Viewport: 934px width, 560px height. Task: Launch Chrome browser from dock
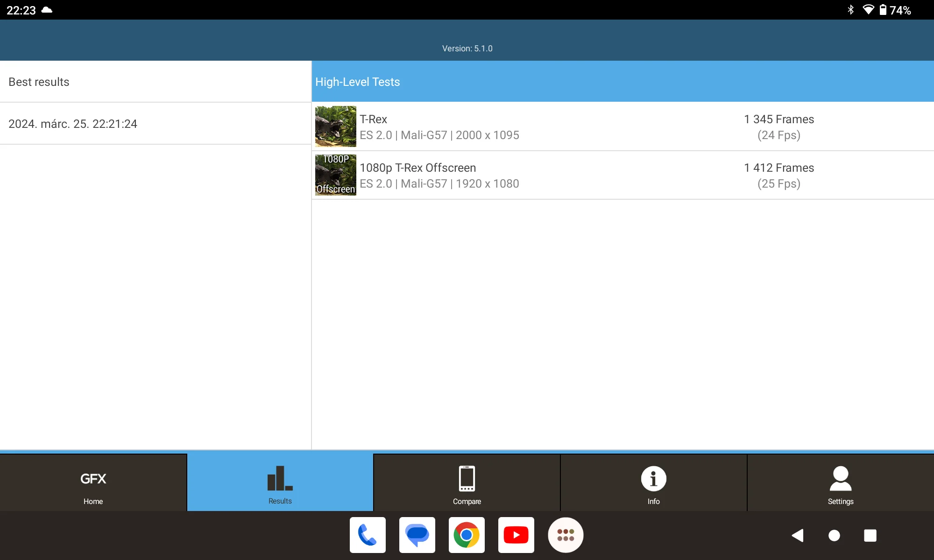click(467, 535)
